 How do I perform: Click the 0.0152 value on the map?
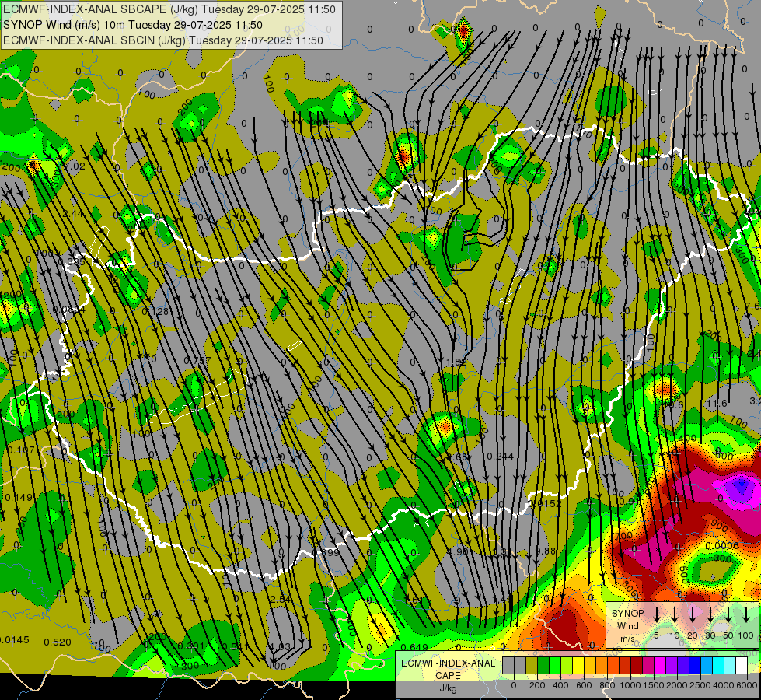[545, 504]
